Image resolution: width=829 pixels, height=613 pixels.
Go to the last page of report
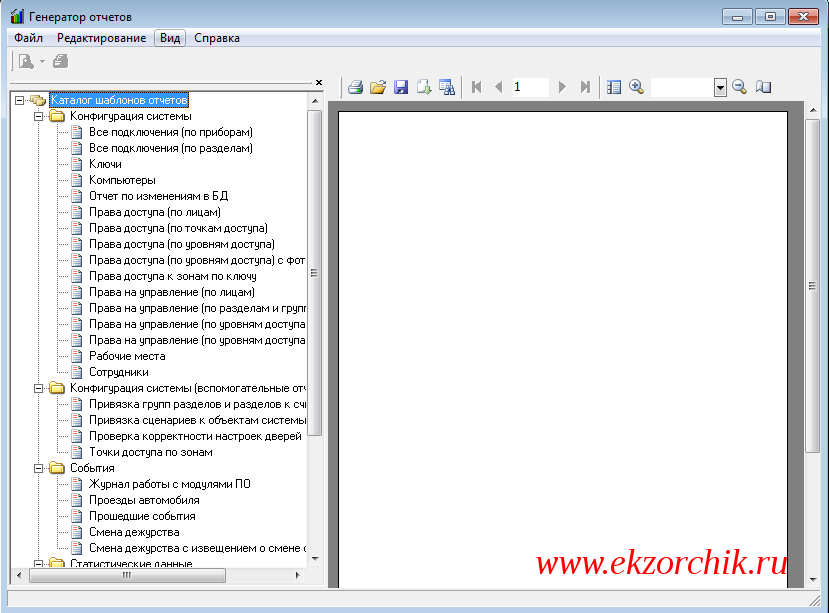coord(585,87)
